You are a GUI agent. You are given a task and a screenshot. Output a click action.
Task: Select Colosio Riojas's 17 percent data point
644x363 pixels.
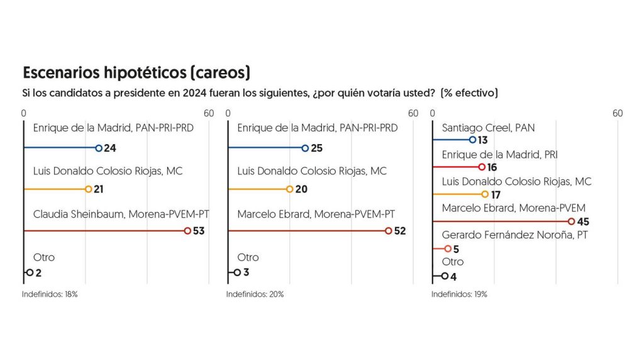tap(485, 194)
